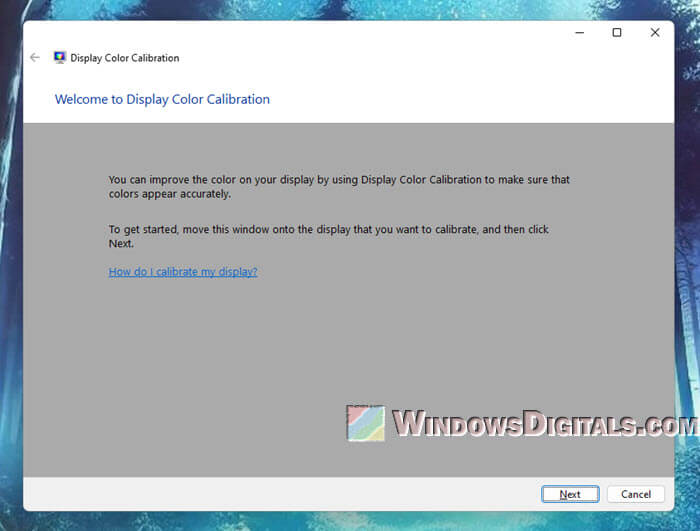The image size is (700, 531).
Task: Click the Display Color Calibration monitor icon
Action: click(59, 58)
